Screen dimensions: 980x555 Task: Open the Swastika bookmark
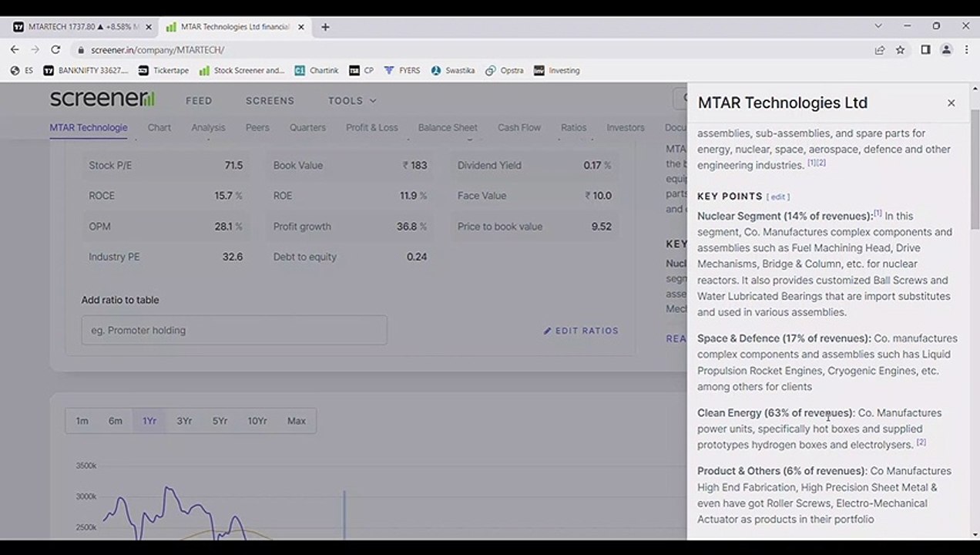pyautogui.click(x=453, y=70)
